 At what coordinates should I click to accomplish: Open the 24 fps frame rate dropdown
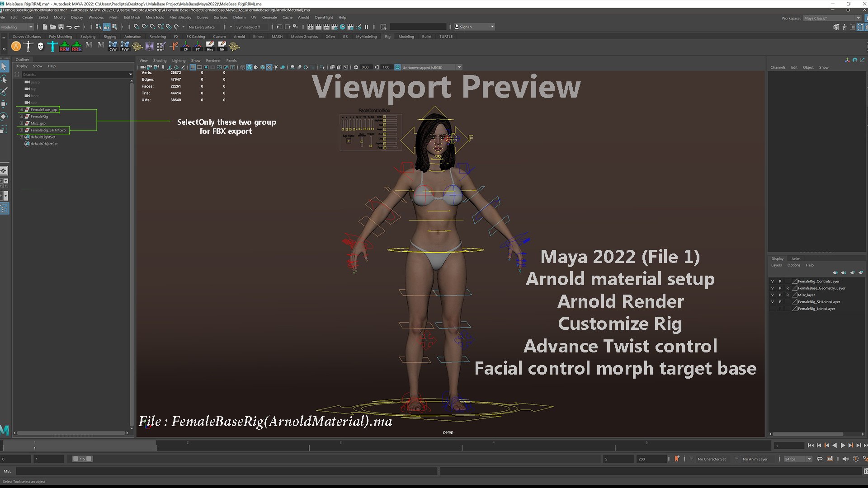pos(798,459)
